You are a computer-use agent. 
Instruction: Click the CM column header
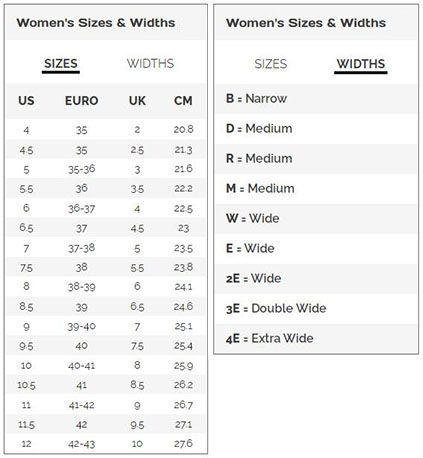click(183, 101)
